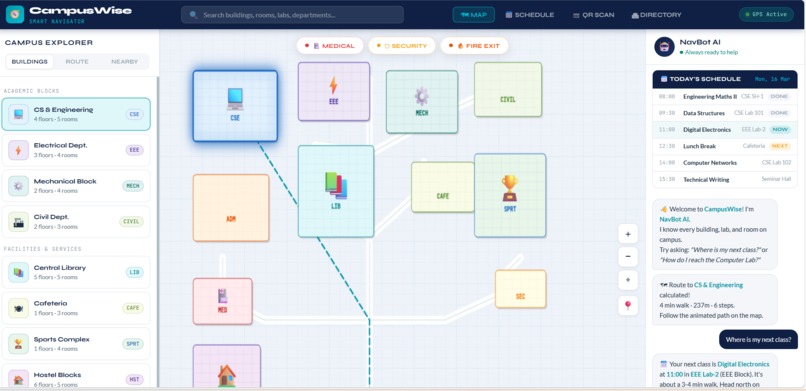
Task: Click the Sports Complex list entry
Action: point(76,344)
